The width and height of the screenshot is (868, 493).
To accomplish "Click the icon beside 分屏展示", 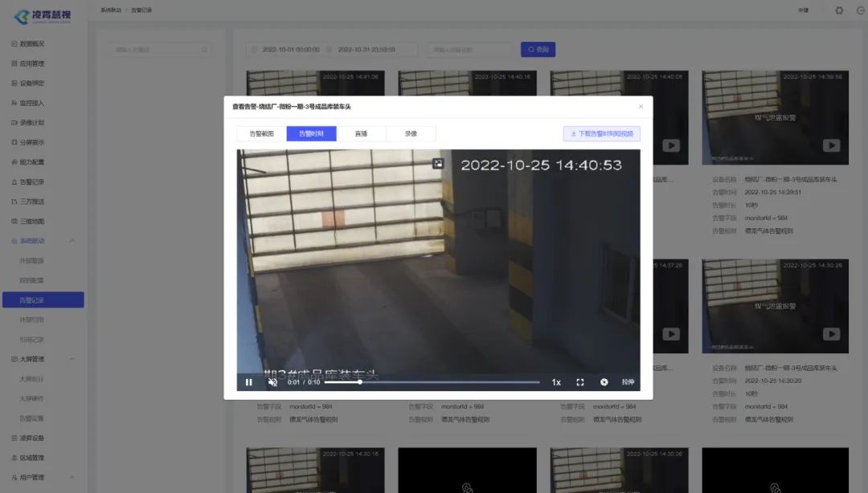I will pos(14,142).
